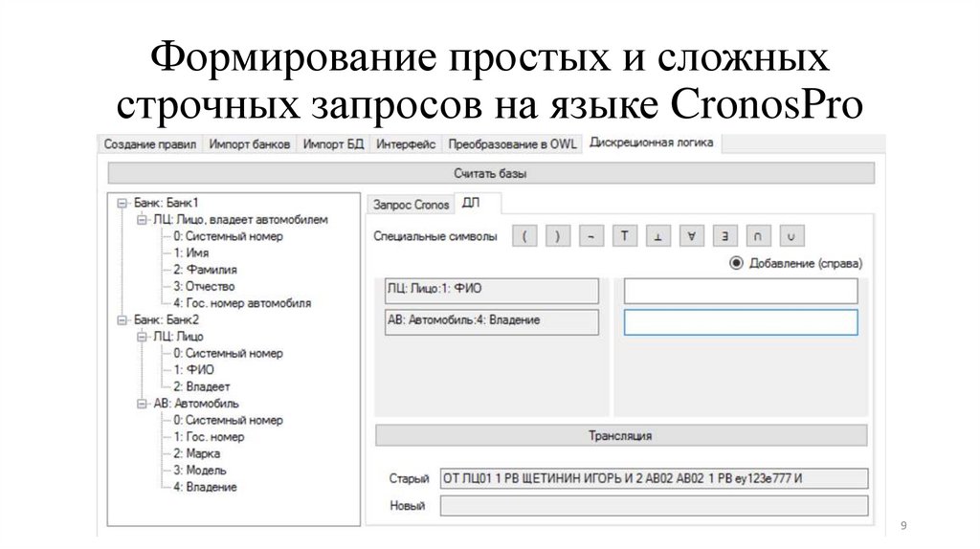Viewport: 980px width, 549px height.
Task: Collapse the ЛЦ: Лицо, владеет автомобилем node
Action: tap(142, 220)
